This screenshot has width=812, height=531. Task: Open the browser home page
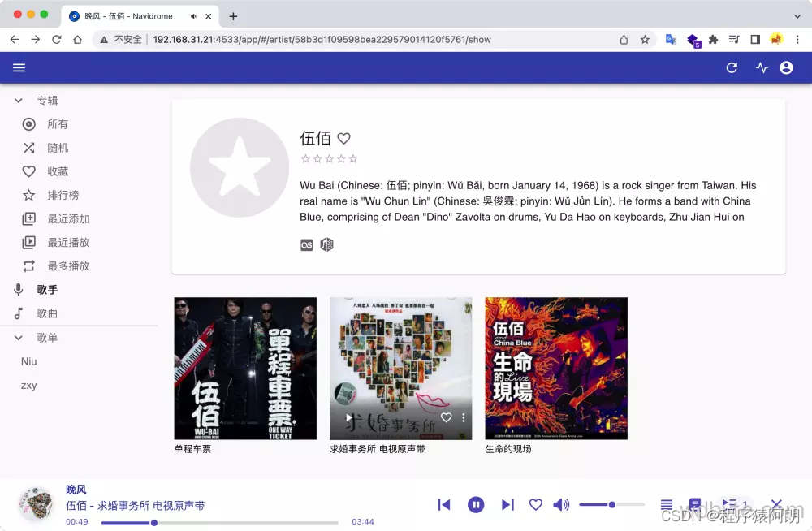click(x=77, y=39)
